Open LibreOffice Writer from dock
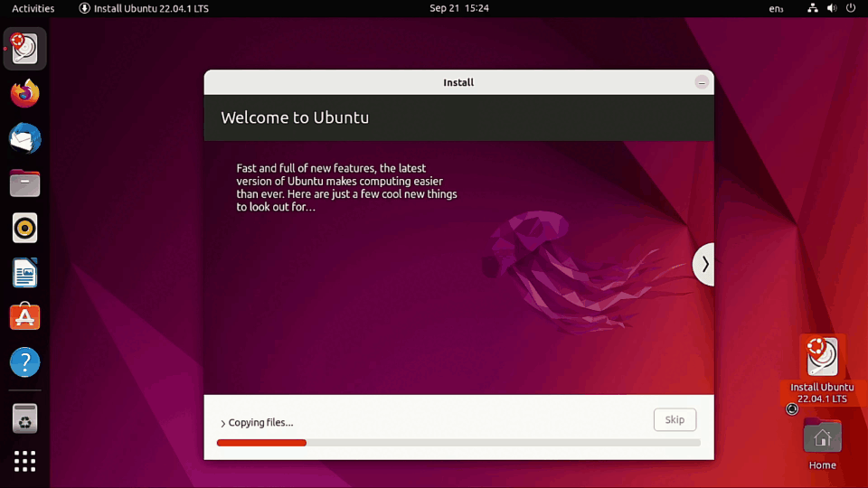Screen dimensions: 868x488 pos(24,273)
